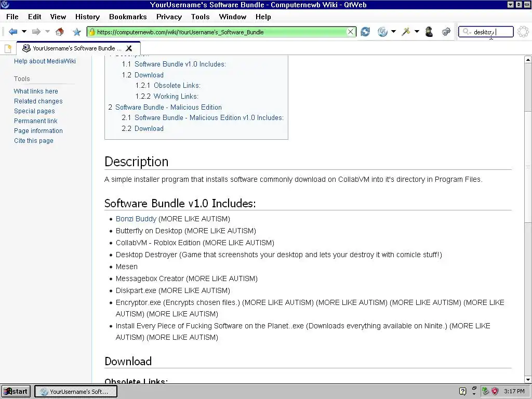Jump to contents entry 1.2 Download
This screenshot has height=399, width=532.
tap(142, 75)
